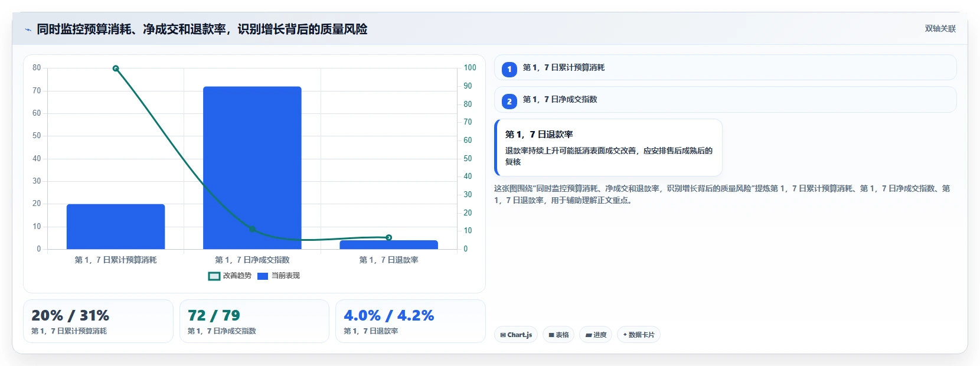
Task: Open the 20% / 31% stat card
Action: [x=98, y=321]
